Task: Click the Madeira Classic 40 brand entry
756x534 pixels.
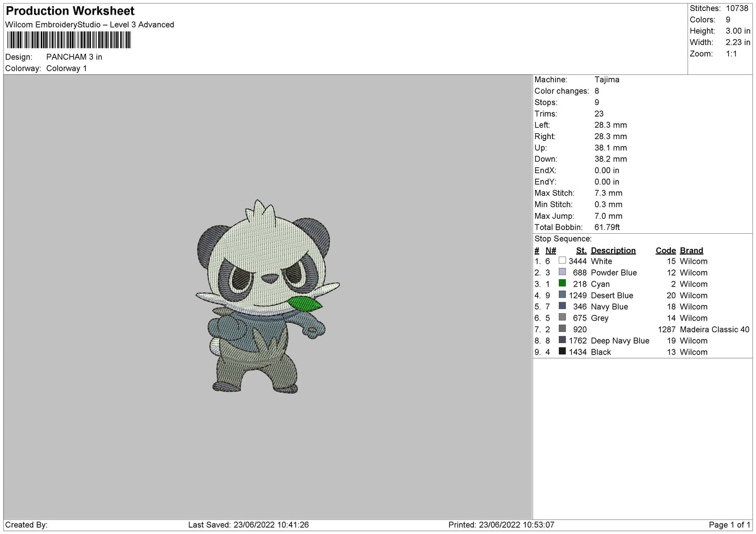Action: point(715,330)
